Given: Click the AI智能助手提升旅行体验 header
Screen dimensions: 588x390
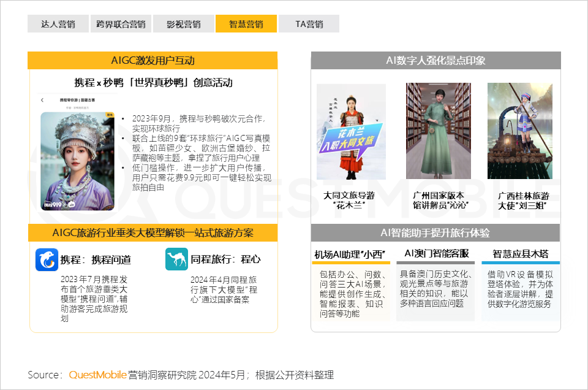Looking at the screenshot, I should [435, 233].
